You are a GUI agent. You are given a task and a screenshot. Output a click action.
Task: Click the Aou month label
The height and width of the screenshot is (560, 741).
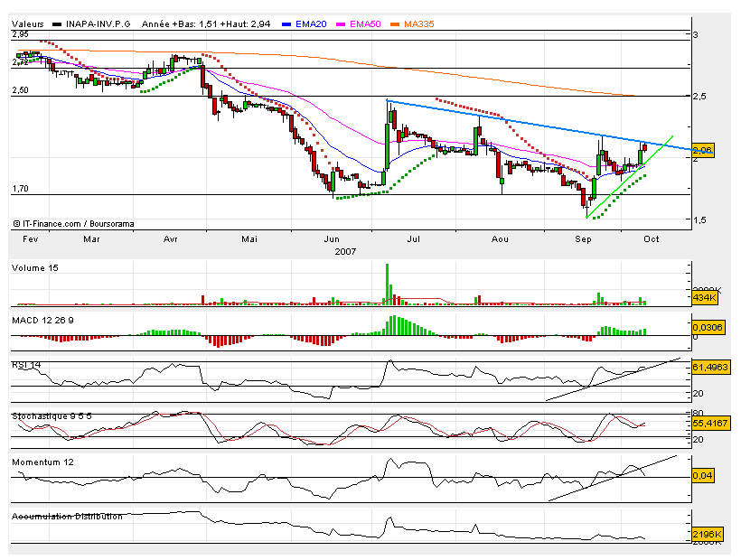500,239
